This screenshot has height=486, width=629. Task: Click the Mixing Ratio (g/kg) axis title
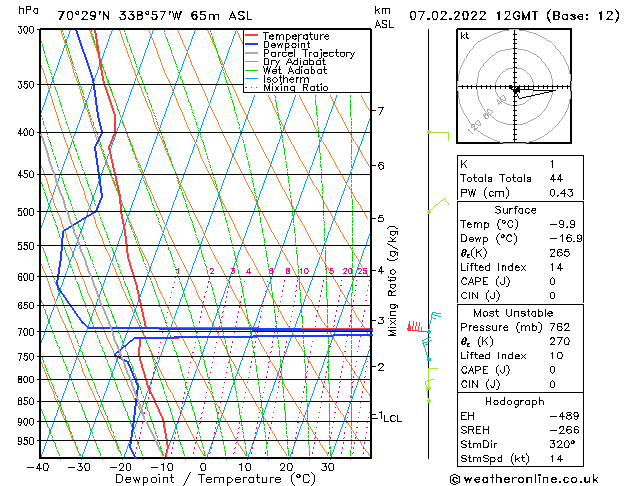pos(392,281)
